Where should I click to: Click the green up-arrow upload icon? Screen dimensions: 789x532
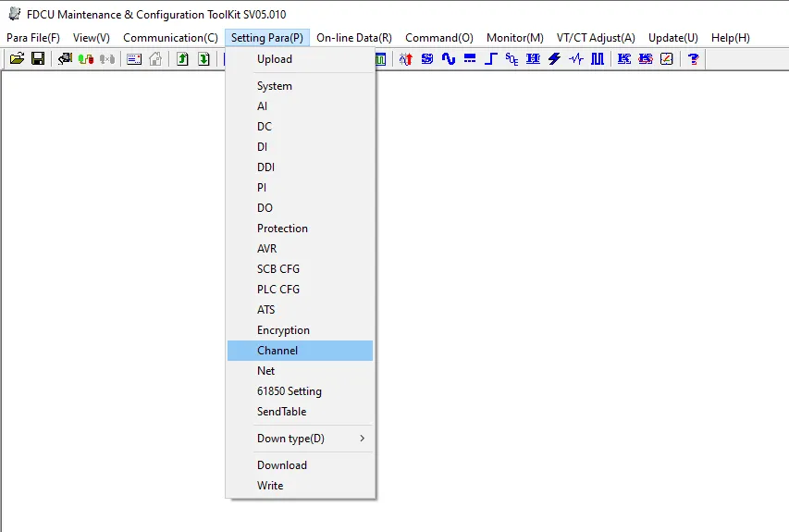pos(182,59)
